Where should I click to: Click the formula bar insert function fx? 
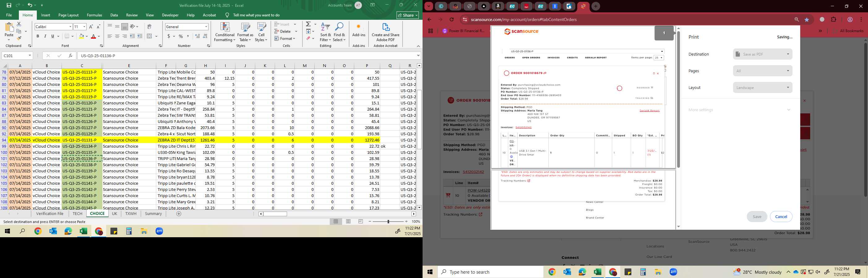(70, 56)
